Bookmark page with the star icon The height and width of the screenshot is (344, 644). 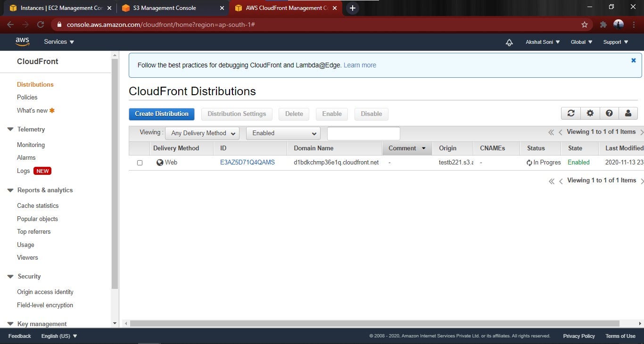pos(585,25)
